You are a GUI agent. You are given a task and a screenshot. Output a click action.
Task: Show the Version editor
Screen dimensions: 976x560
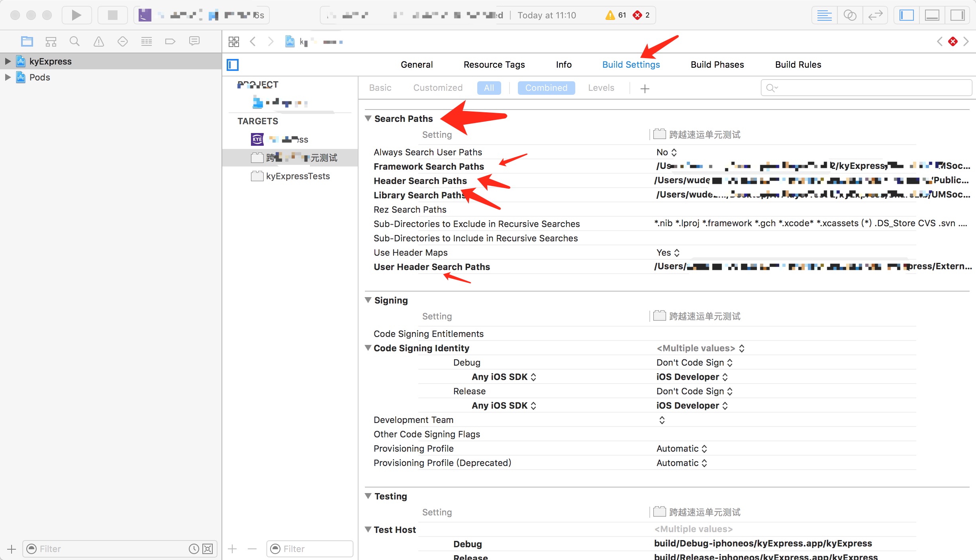point(875,15)
